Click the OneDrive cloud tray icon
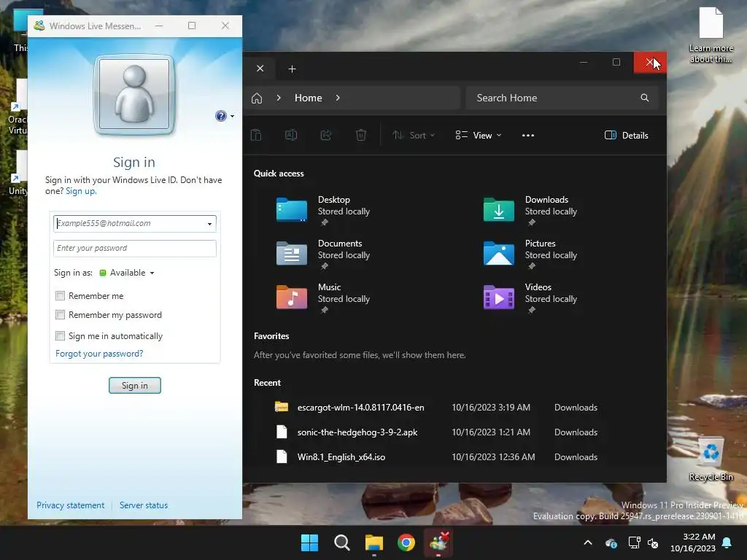This screenshot has width=747, height=560. [611, 542]
